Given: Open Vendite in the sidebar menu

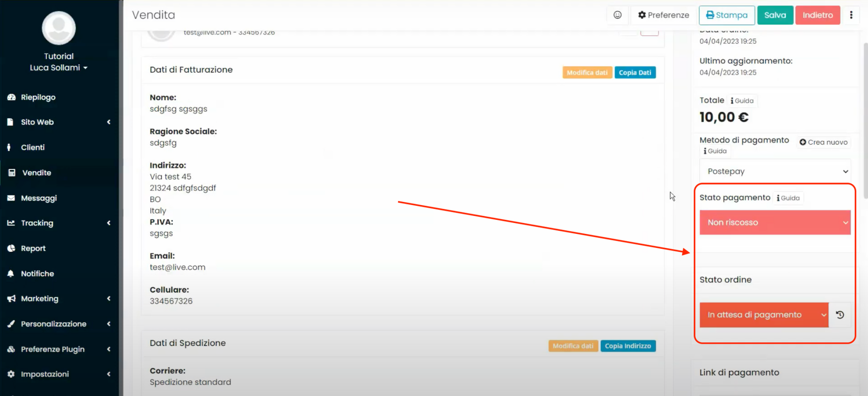Looking at the screenshot, I should (x=37, y=172).
